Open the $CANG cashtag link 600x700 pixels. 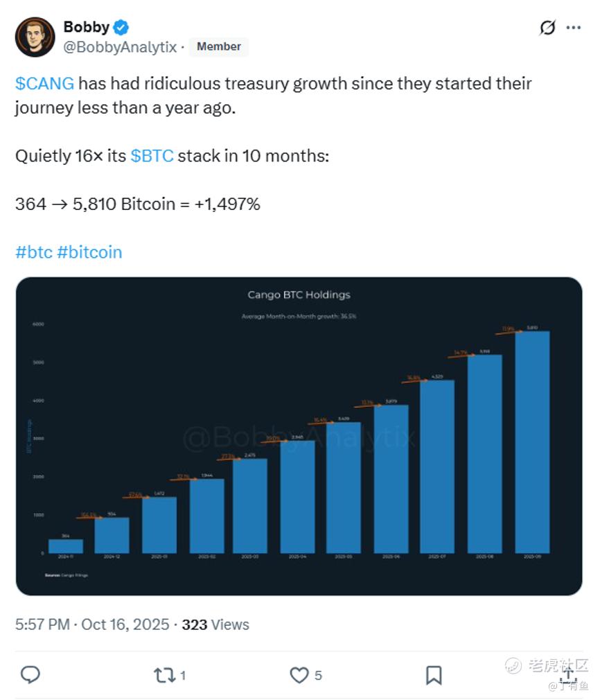coord(44,84)
